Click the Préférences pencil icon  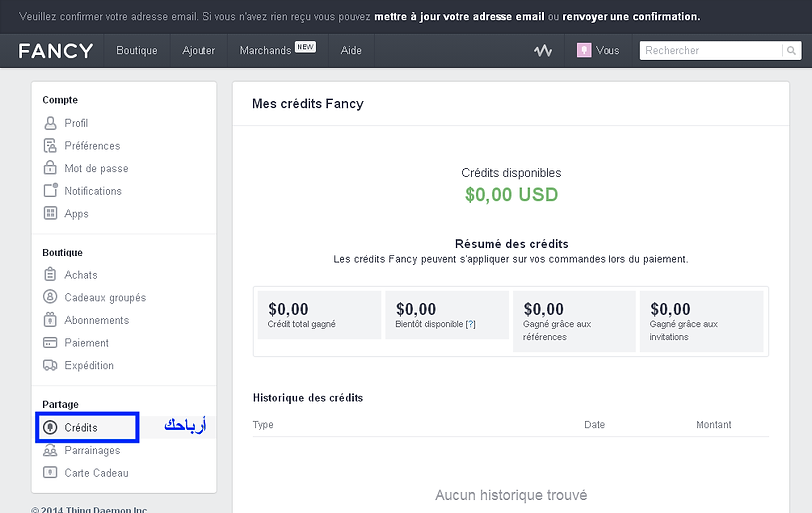tap(51, 146)
